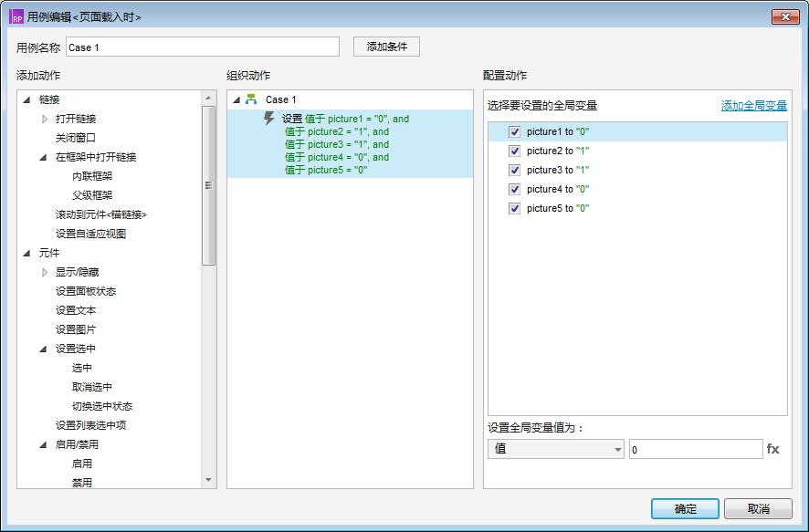Select the 切换选中状态 action
This screenshot has height=532, width=809.
(102, 406)
